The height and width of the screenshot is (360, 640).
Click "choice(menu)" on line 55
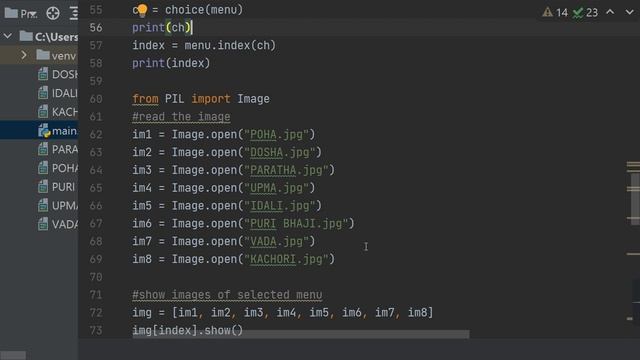coord(204,9)
